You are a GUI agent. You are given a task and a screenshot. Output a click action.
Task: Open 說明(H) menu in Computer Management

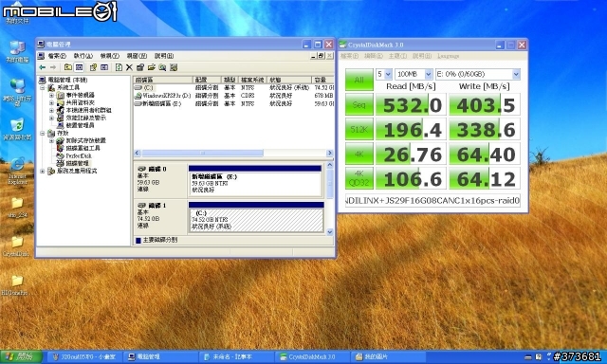pyautogui.click(x=164, y=56)
